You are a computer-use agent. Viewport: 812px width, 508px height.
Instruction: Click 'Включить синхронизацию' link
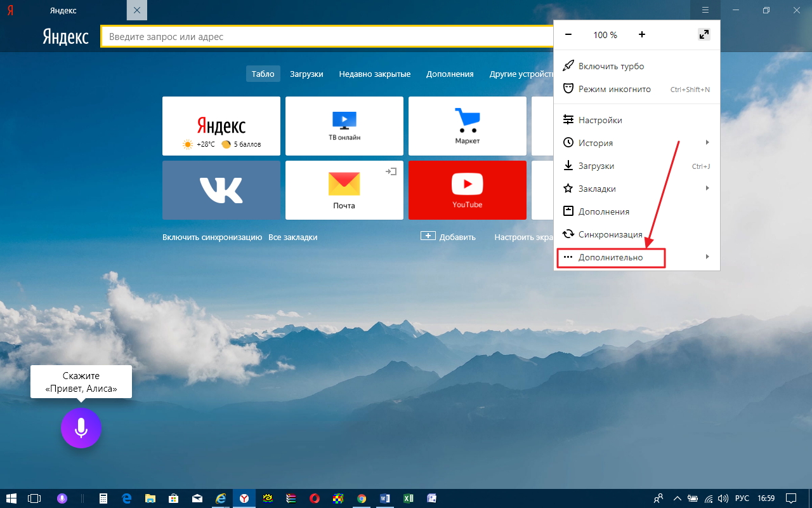212,237
